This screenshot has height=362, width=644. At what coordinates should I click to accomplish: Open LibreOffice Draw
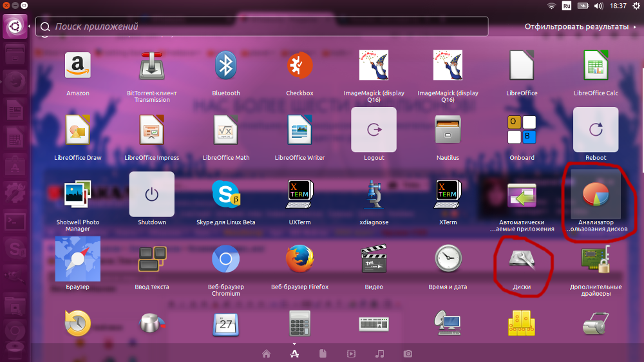pyautogui.click(x=78, y=130)
